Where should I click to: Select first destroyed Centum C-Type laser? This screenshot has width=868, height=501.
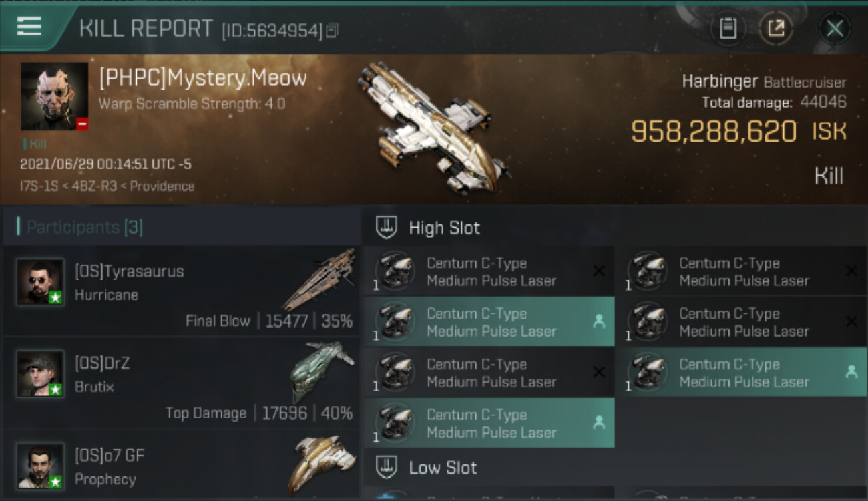[x=489, y=271]
